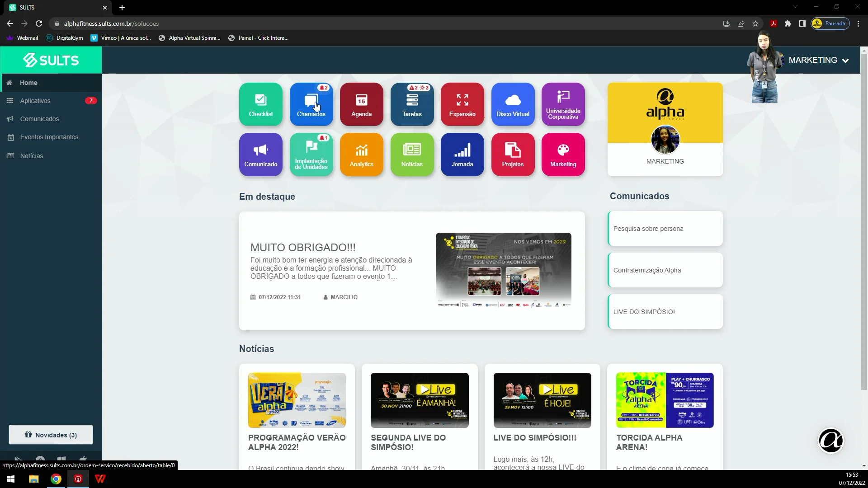Screen dimensions: 868x488
Task: Open the Tarefas app tile
Action: tap(412, 104)
